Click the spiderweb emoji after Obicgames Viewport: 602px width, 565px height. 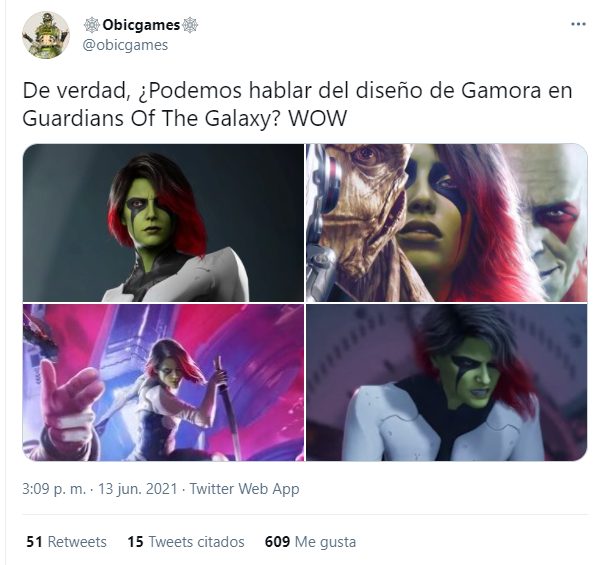click(190, 25)
